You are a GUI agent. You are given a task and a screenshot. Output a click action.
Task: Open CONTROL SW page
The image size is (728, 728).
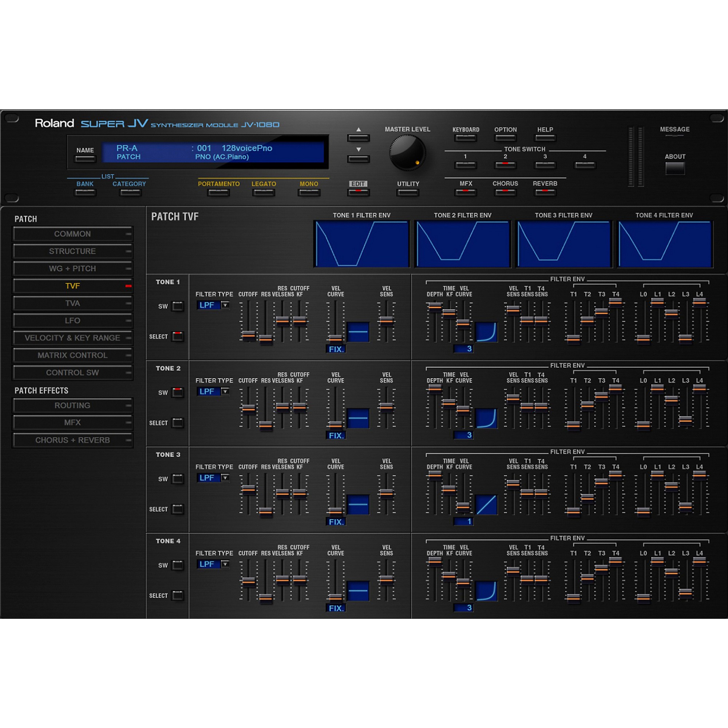[x=73, y=373]
